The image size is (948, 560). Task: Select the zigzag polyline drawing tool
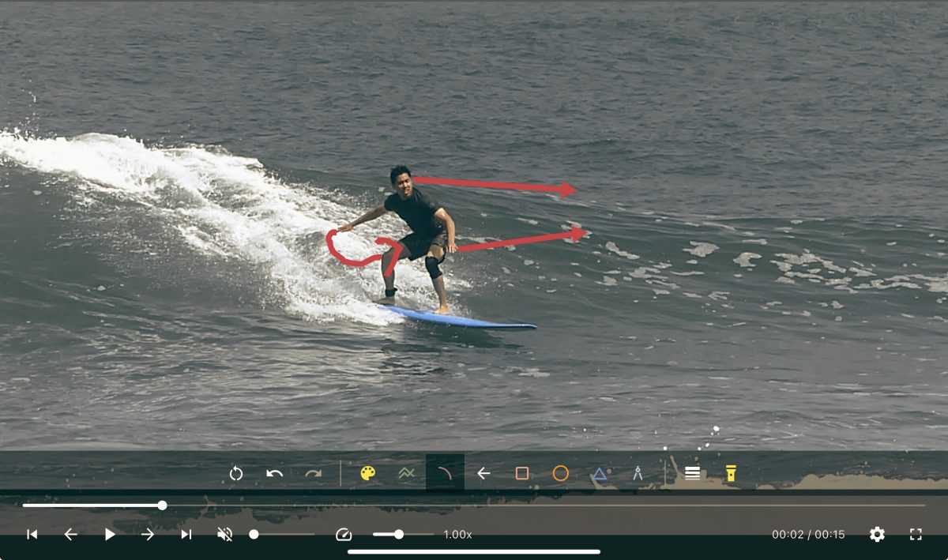[x=406, y=473]
